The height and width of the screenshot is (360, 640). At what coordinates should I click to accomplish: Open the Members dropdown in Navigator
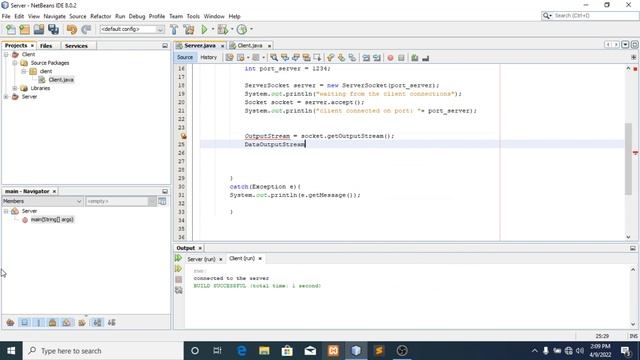coord(42,201)
